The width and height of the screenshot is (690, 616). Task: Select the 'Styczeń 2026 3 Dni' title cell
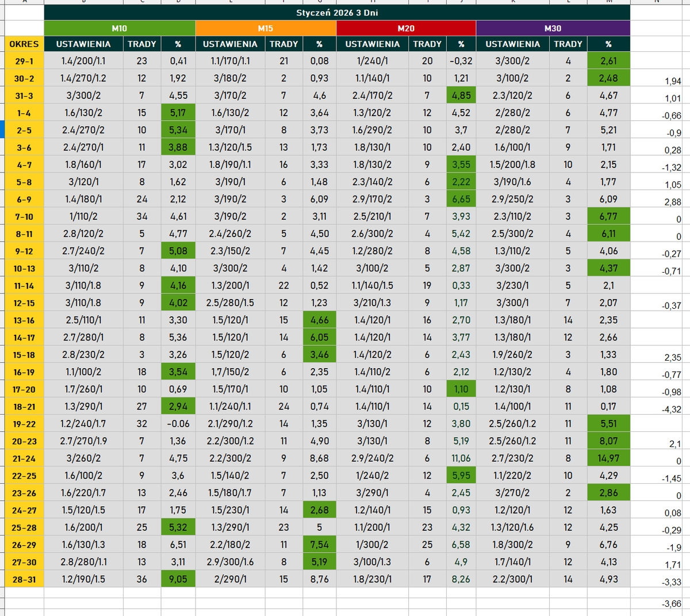point(337,13)
